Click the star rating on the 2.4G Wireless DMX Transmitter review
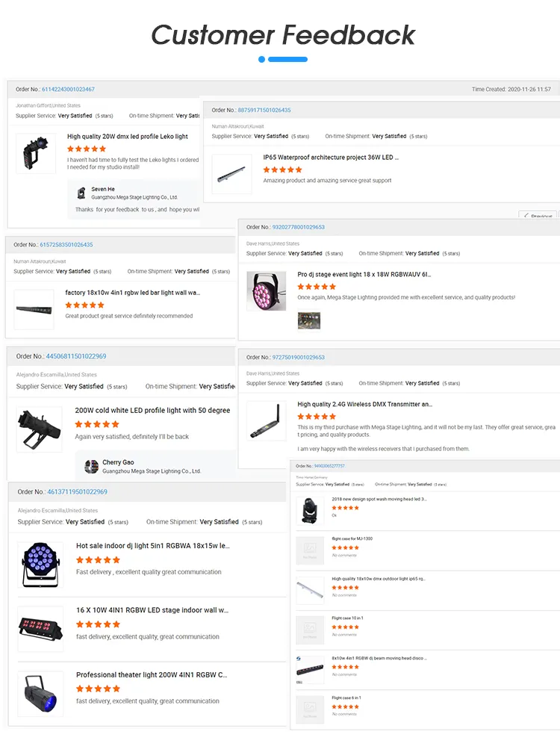Image resolution: width=560 pixels, height=755 pixels. tap(317, 416)
